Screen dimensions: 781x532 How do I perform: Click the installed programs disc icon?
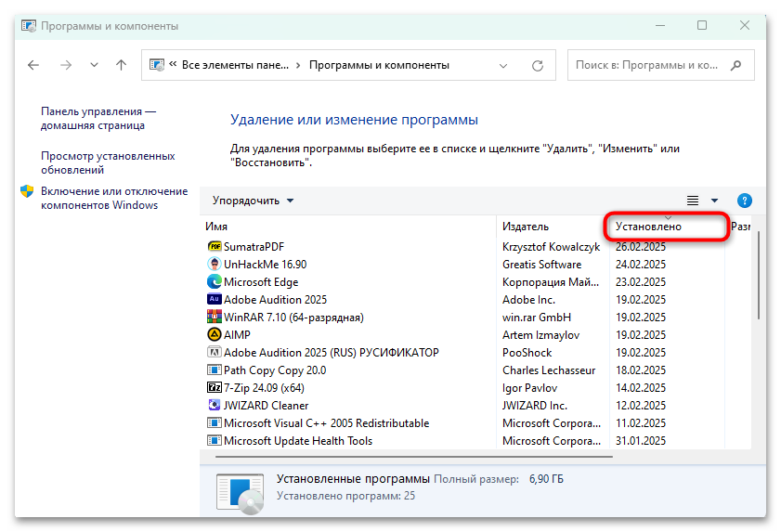(x=240, y=494)
